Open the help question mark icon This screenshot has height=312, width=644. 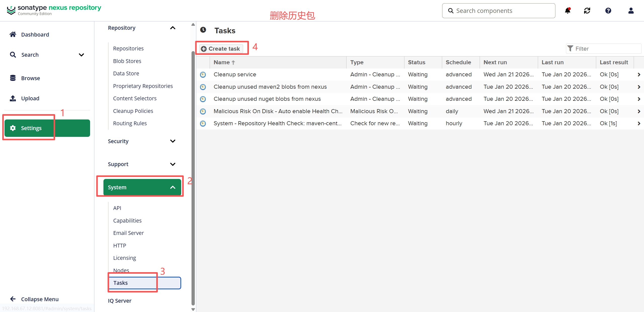608,11
